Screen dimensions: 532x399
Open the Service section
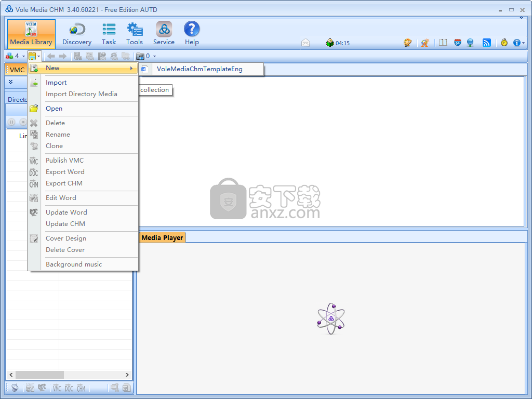(164, 34)
